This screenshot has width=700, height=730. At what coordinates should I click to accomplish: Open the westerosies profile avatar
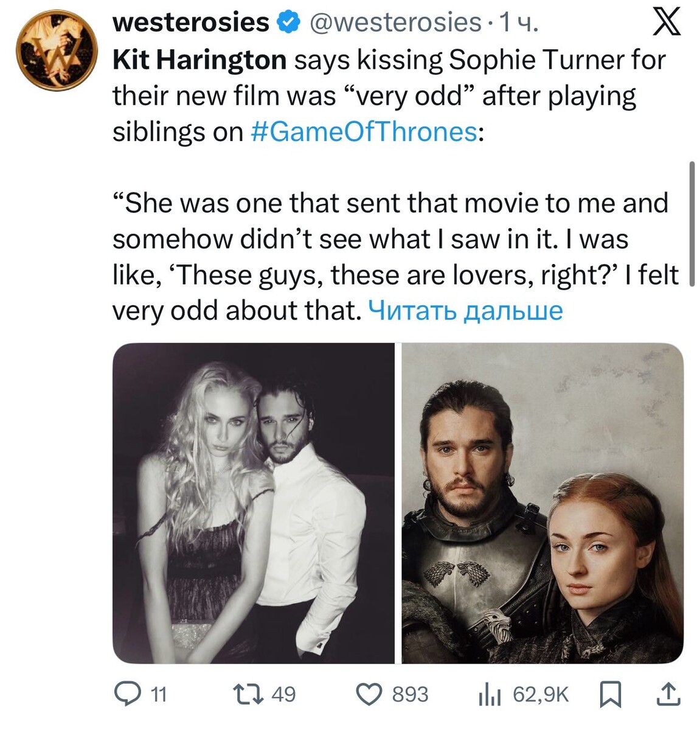57,50
